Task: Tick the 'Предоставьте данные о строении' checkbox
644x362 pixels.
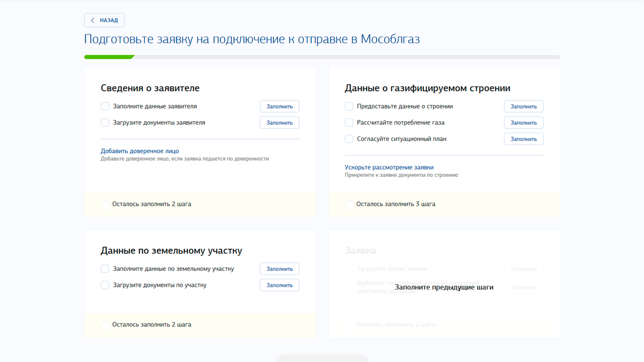Action: (x=349, y=106)
